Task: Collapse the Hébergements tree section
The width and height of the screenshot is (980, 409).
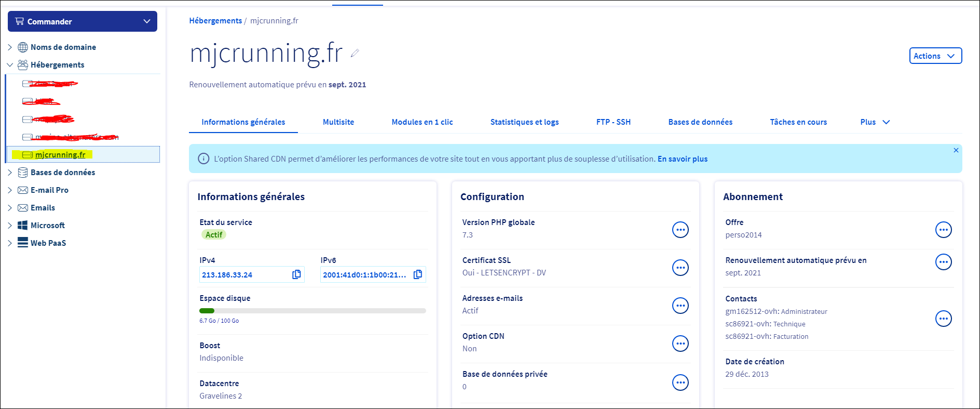Action: [10, 65]
